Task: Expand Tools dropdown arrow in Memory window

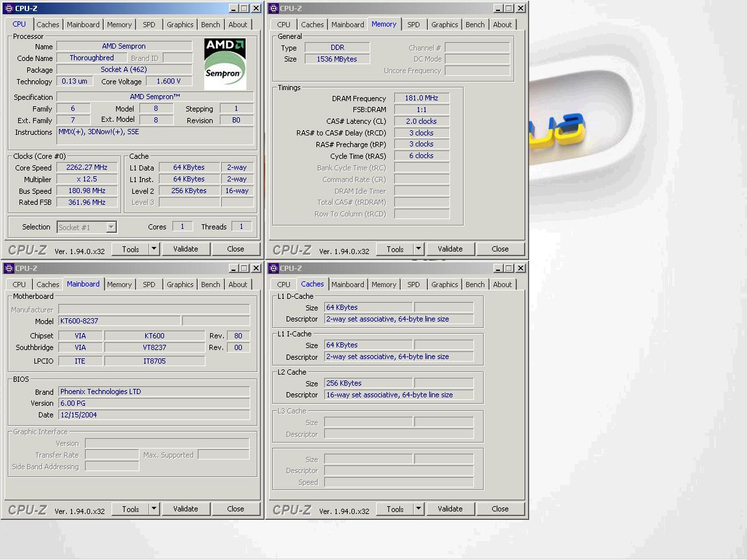Action: (418, 249)
